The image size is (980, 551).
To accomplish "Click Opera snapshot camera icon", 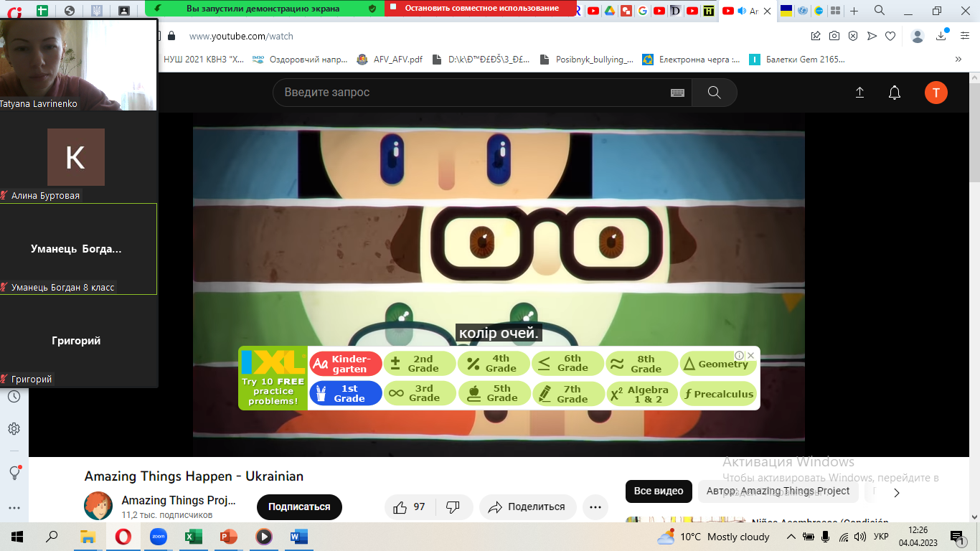I will point(834,36).
